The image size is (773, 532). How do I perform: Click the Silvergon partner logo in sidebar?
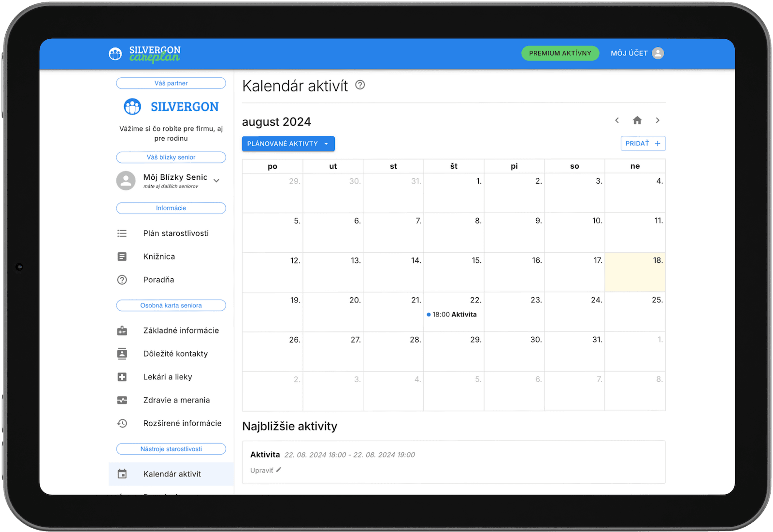pos(171,106)
